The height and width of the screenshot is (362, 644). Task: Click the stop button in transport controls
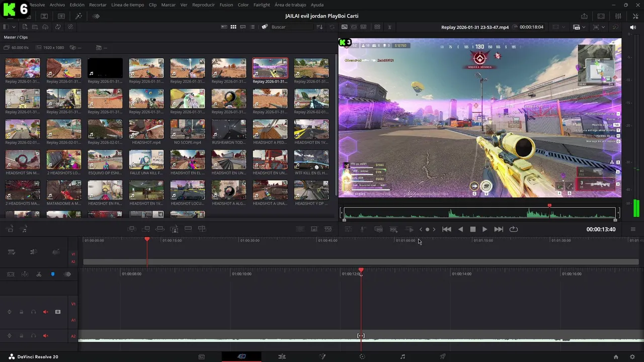click(x=473, y=229)
